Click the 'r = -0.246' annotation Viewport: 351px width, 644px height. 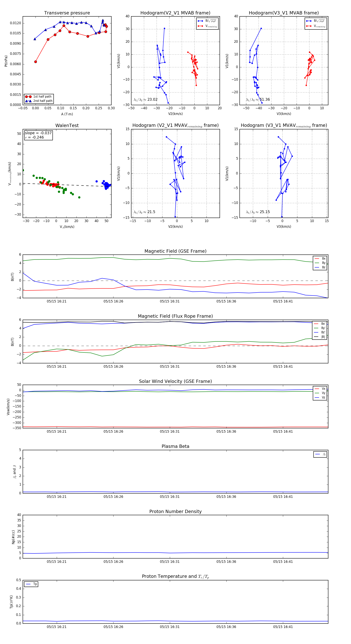[x=34, y=137]
